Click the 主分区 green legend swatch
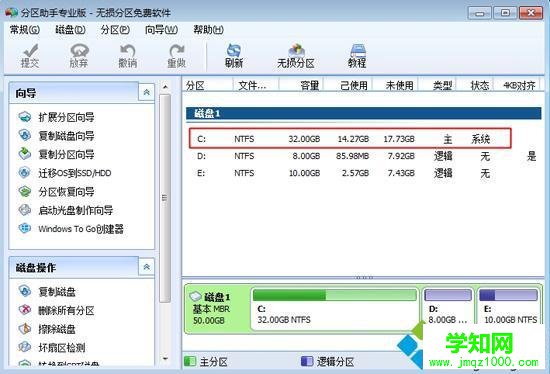 point(190,361)
